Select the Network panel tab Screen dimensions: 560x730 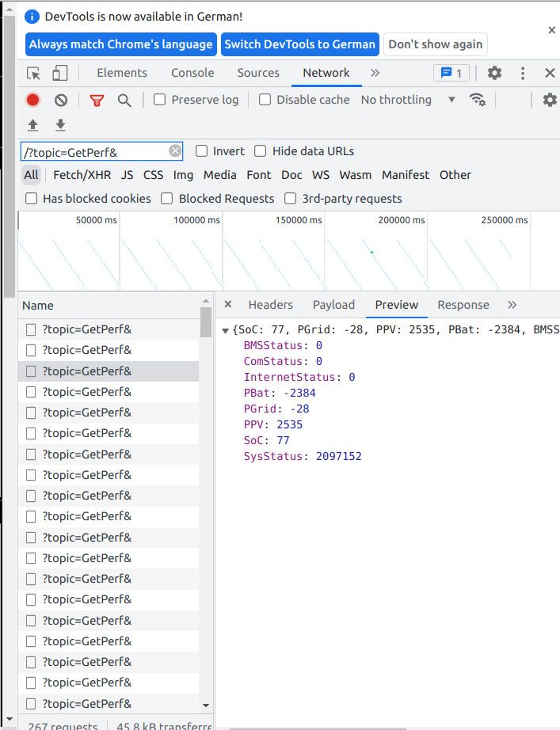click(326, 73)
